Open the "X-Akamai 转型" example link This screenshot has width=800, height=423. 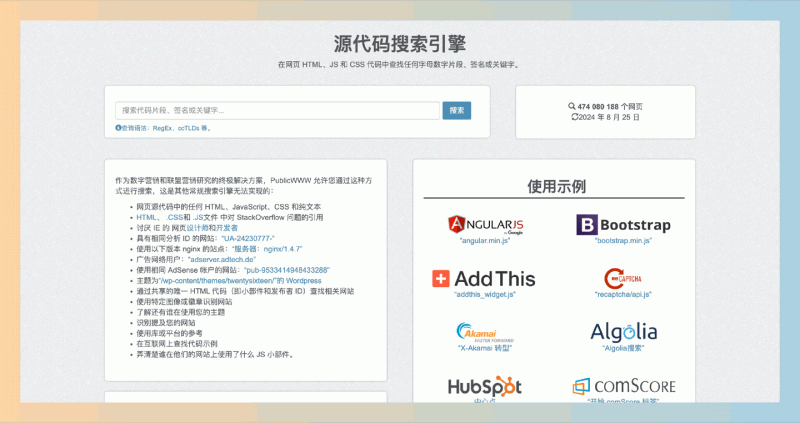pyautogui.click(x=485, y=348)
